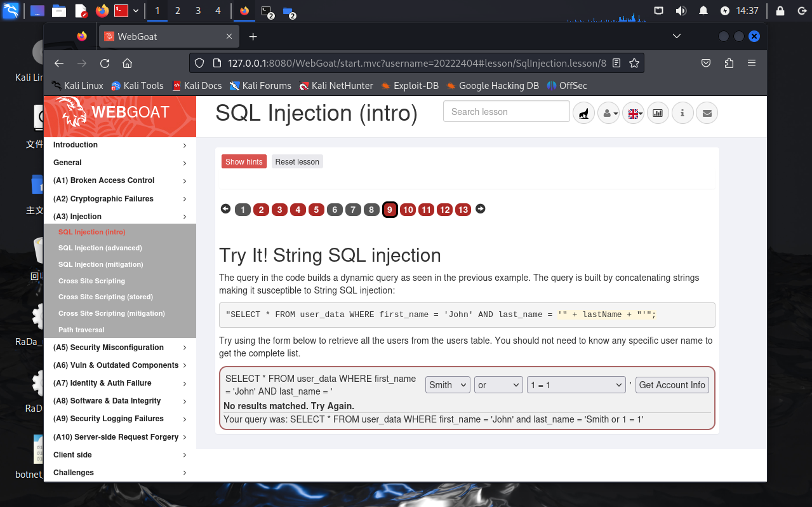Viewport: 812px width, 507px height.
Task: Open the language flag selector
Action: click(x=633, y=113)
